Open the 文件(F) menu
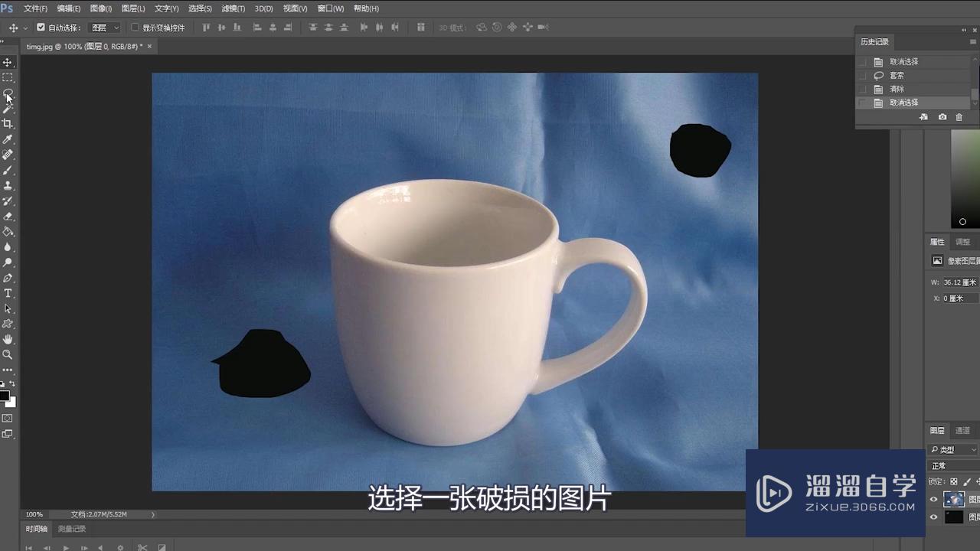Image resolution: width=980 pixels, height=551 pixels. point(35,8)
